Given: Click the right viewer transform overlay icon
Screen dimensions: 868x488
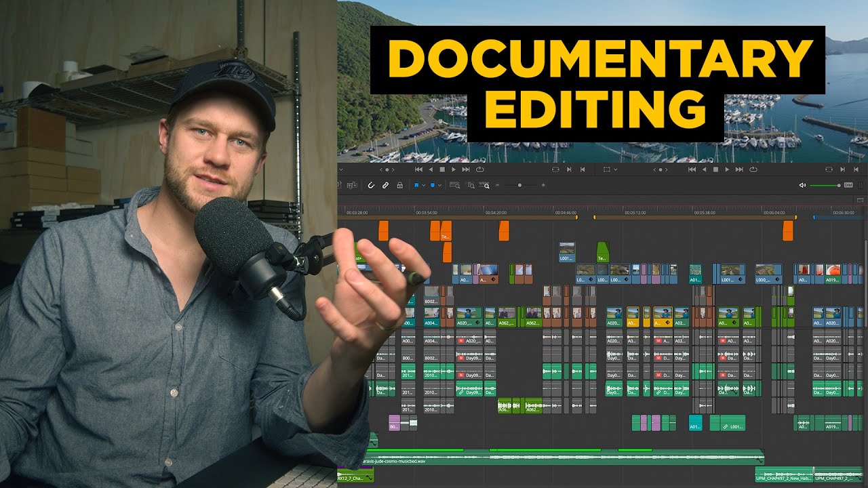Looking at the screenshot, I should tap(607, 169).
